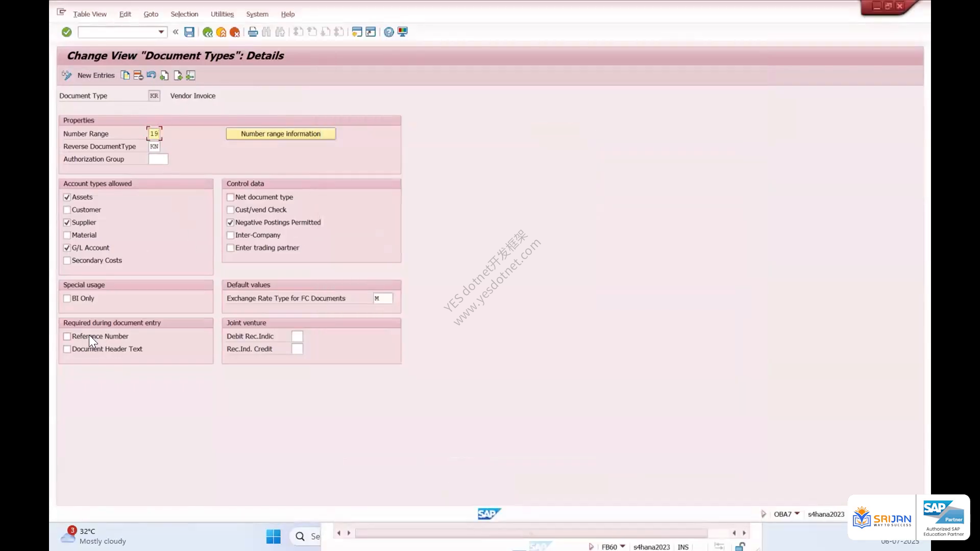
Task: Click the red Cancel icon in the toolbar
Action: [235, 32]
